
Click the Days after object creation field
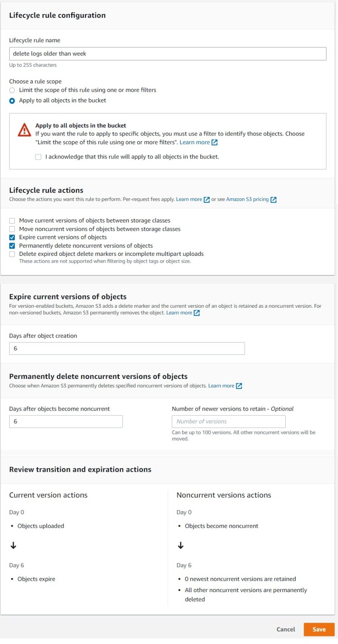127,348
